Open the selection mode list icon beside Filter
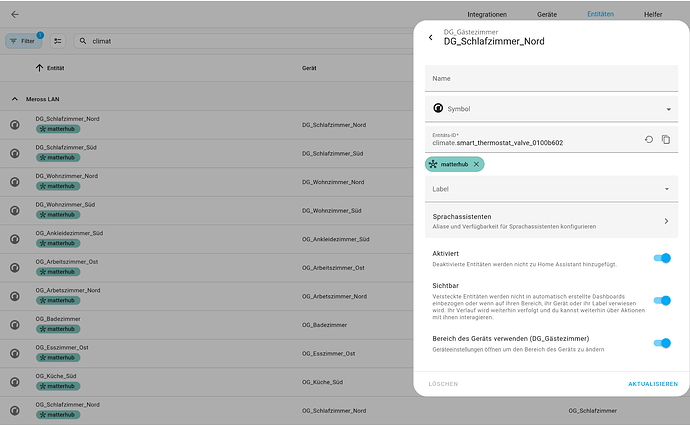The height and width of the screenshot is (425, 690). click(58, 41)
